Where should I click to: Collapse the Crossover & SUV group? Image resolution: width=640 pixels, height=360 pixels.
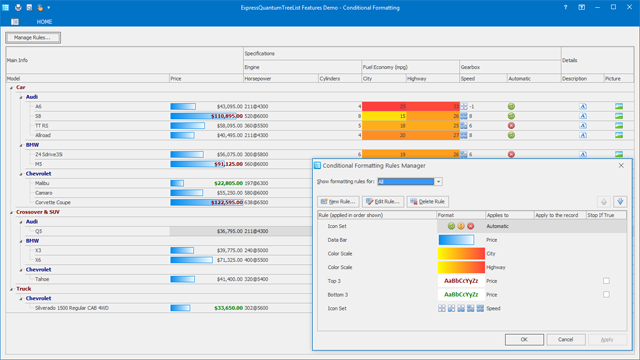11,212
